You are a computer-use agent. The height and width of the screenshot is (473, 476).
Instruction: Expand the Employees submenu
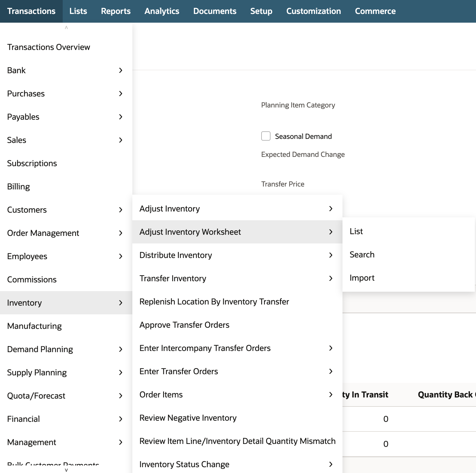(66, 256)
